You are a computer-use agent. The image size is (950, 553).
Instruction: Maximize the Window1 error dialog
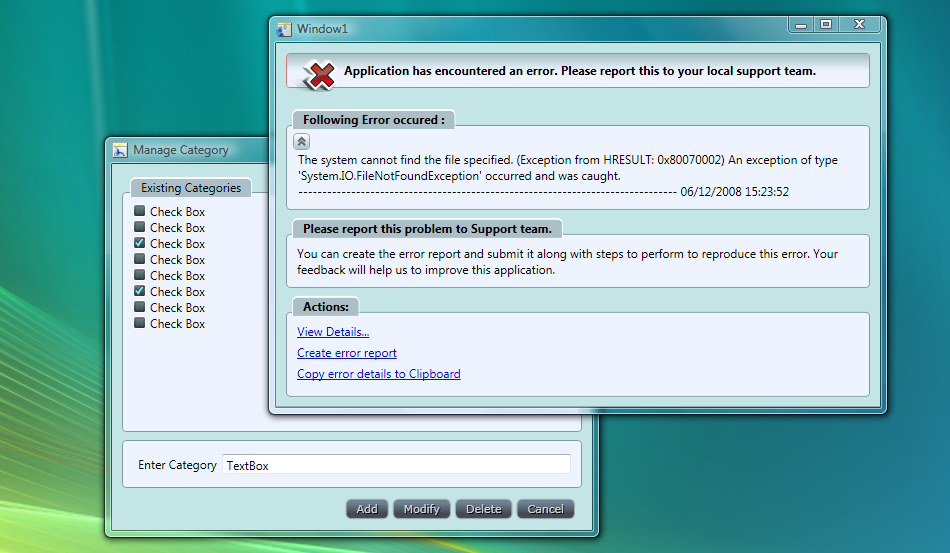coord(826,25)
